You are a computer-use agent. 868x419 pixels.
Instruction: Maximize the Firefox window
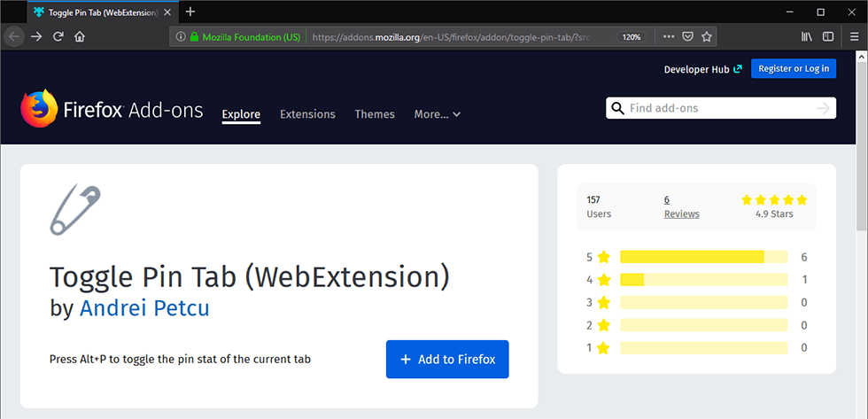(821, 12)
